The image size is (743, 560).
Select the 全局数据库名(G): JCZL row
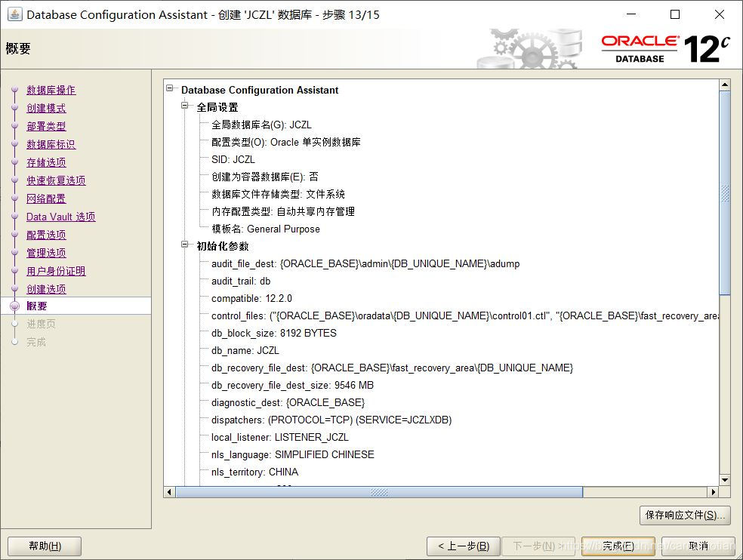tap(261, 125)
